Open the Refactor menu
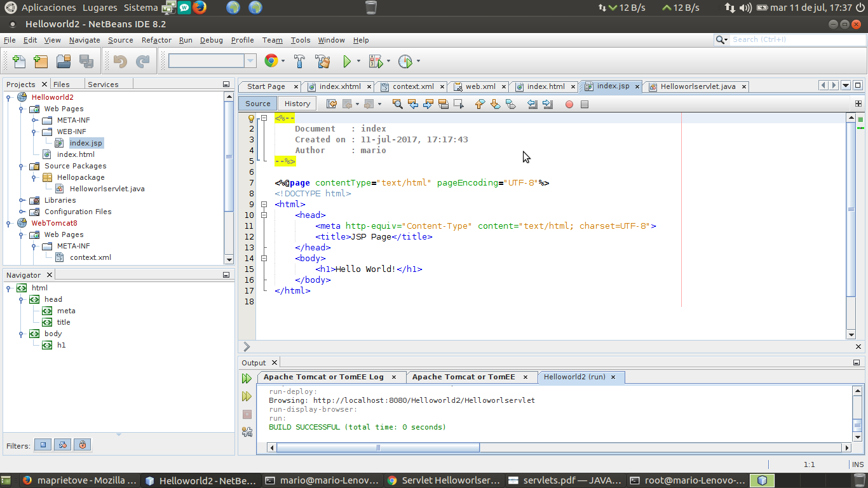868x488 pixels. tap(156, 40)
